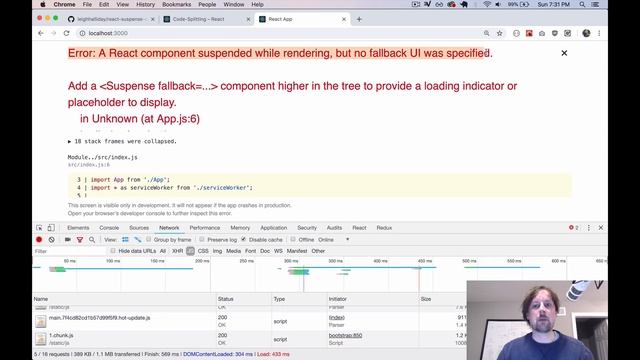Image resolution: width=640 pixels, height=360 pixels.
Task: Open a new browser tab
Action: (359, 19)
